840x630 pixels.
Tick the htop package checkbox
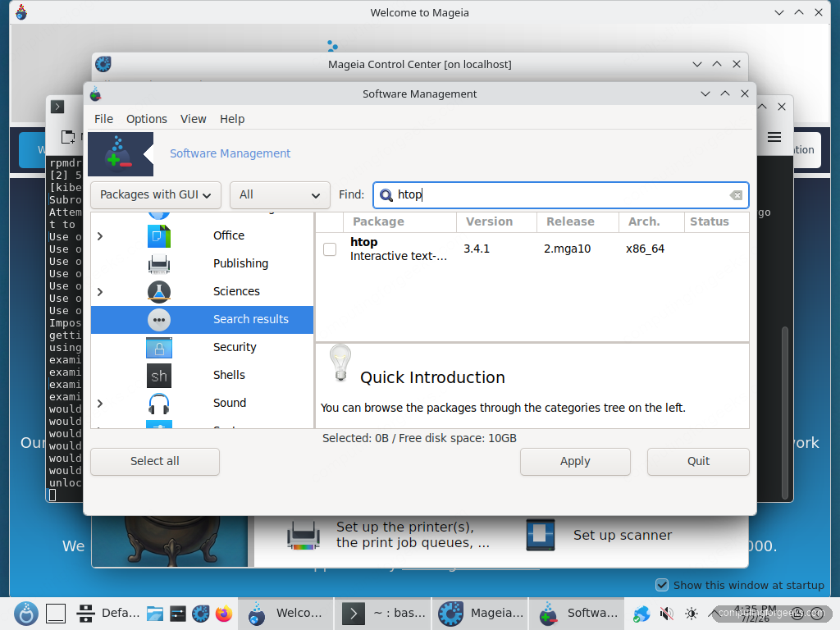330,249
